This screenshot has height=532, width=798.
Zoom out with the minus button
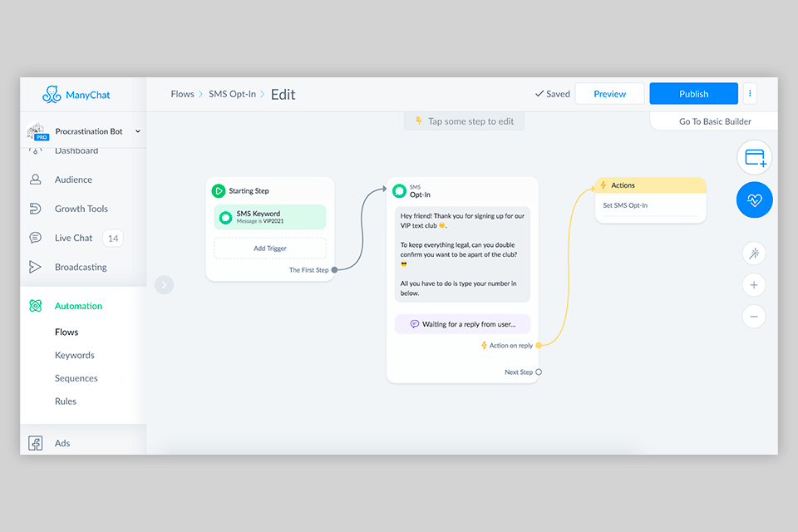[754, 317]
